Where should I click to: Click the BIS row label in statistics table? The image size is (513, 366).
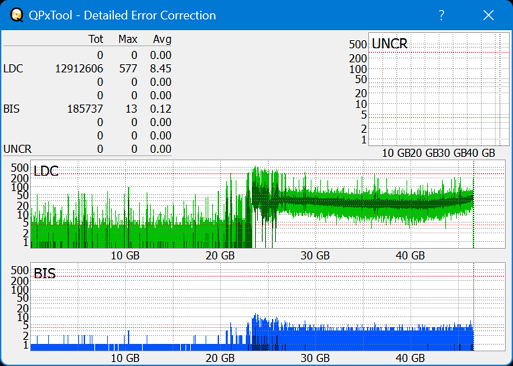11,109
